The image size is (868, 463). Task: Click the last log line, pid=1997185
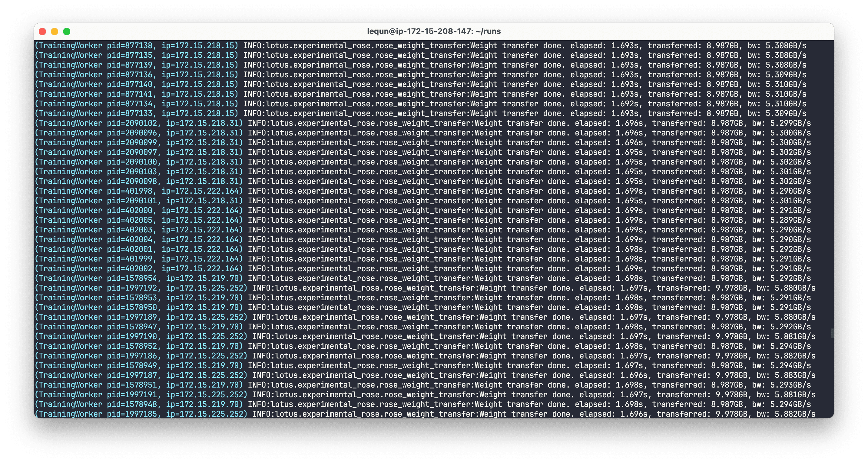425,414
